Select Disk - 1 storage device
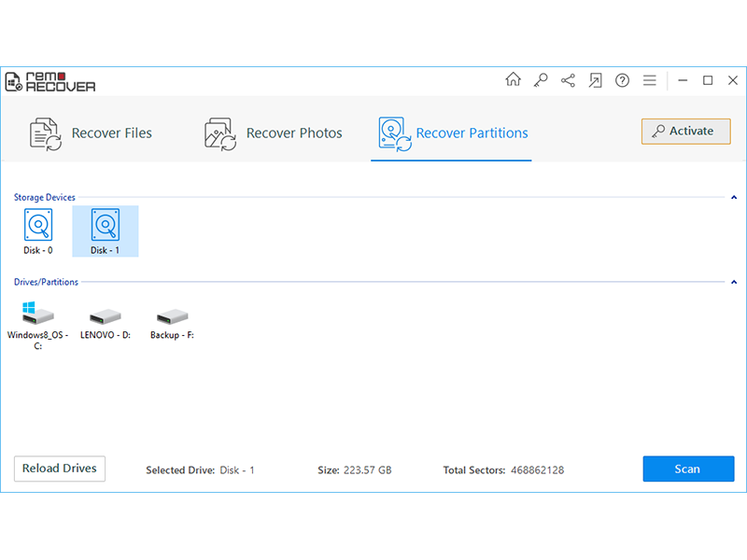 pyautogui.click(x=106, y=231)
